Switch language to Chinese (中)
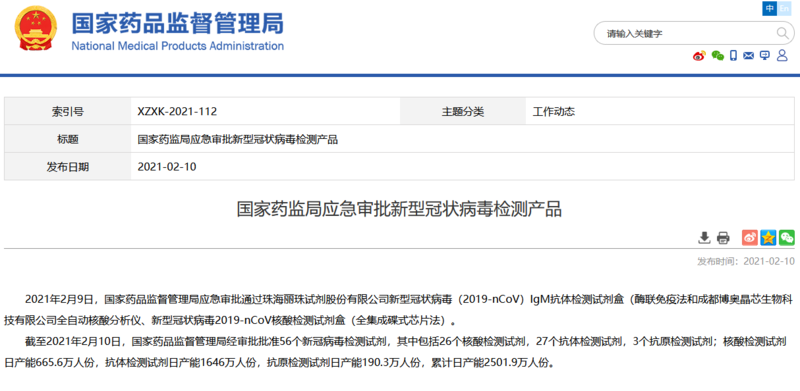 tap(770, 9)
